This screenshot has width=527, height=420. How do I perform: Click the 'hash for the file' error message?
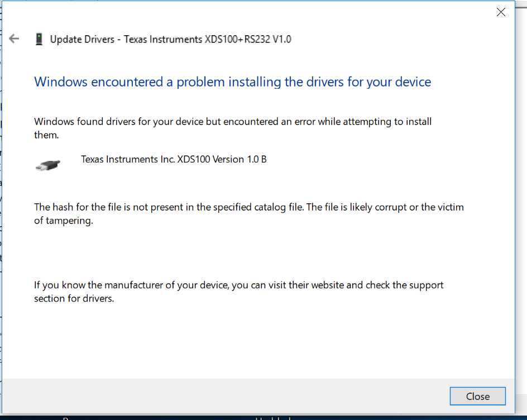[249, 213]
